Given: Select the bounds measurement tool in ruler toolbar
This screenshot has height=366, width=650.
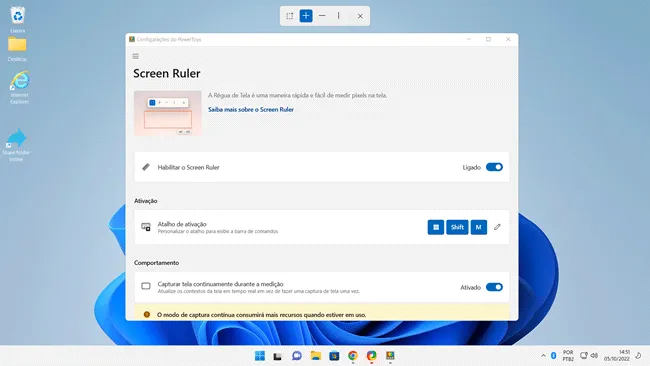Looking at the screenshot, I should 290,16.
